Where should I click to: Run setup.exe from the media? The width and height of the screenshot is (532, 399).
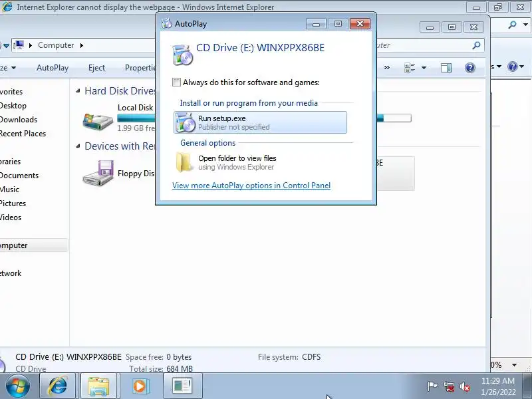pos(260,122)
